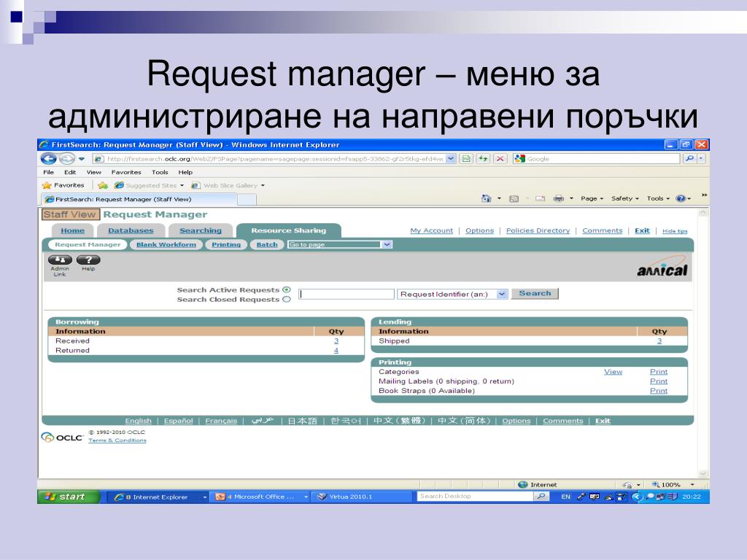The image size is (747, 560).
Task: Click the request search text field
Action: pos(347,295)
